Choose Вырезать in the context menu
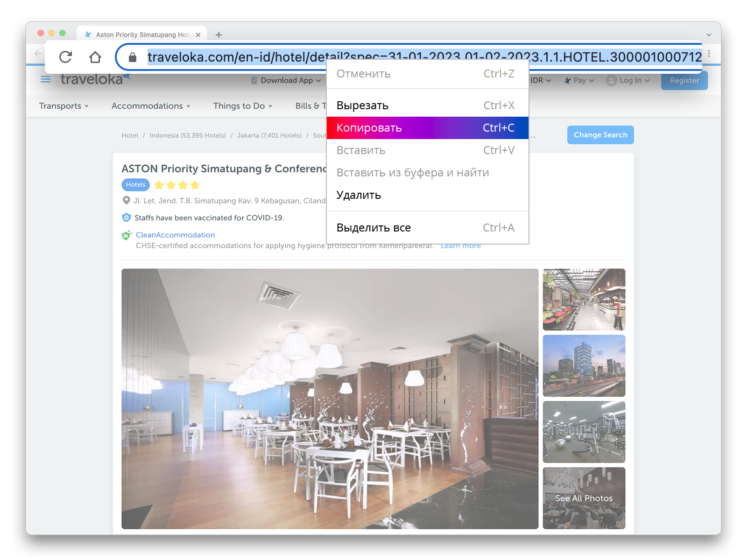This screenshot has width=747, height=560. (428, 105)
